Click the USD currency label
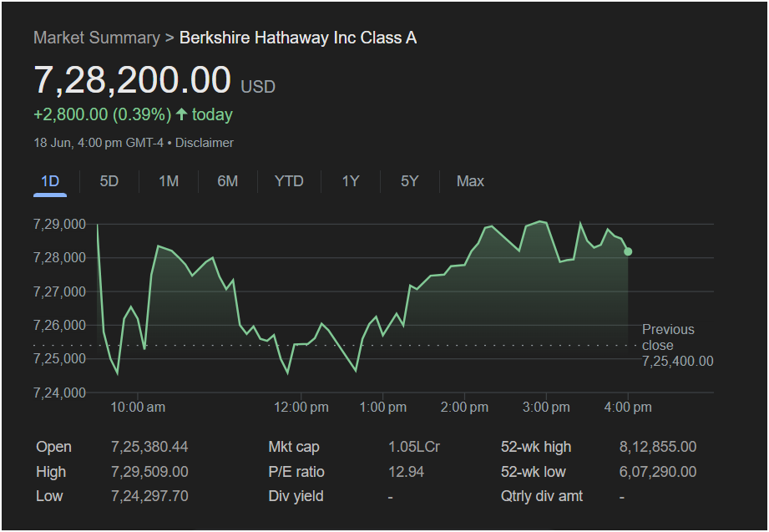769x532 pixels. click(x=258, y=87)
